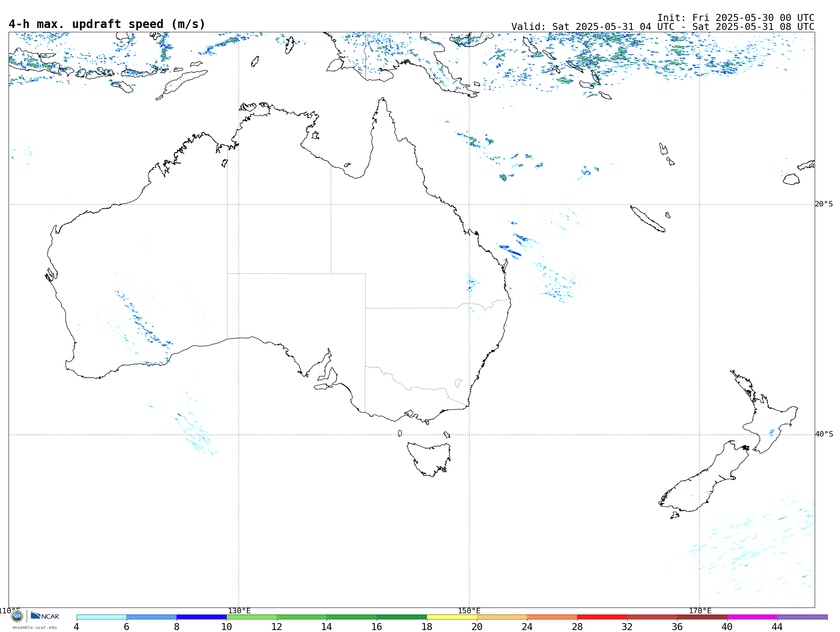Screen dimensions: 840x632
Task: Click the light cyan 4-6 colorbar segment
Action: (x=101, y=617)
